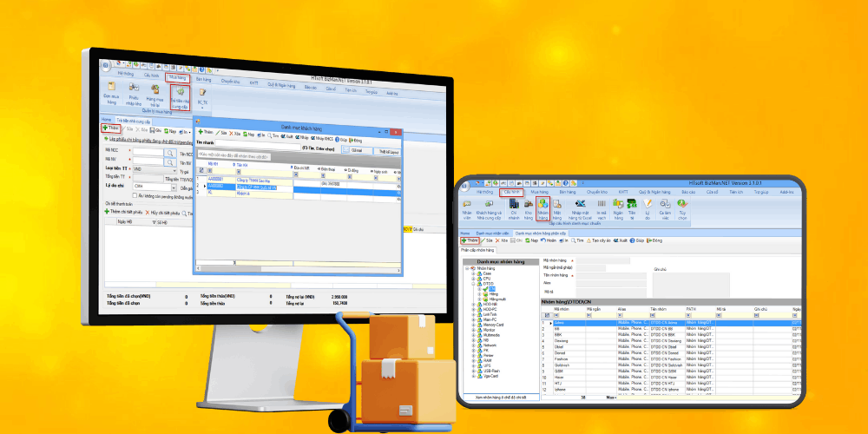This screenshot has height=434, width=868.
Task: Click Nhập mặt hàng từ Excel icon
Action: tap(581, 211)
